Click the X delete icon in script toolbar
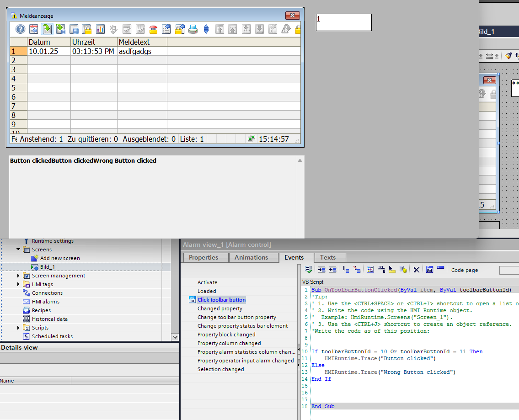This screenshot has width=519, height=420. click(416, 270)
